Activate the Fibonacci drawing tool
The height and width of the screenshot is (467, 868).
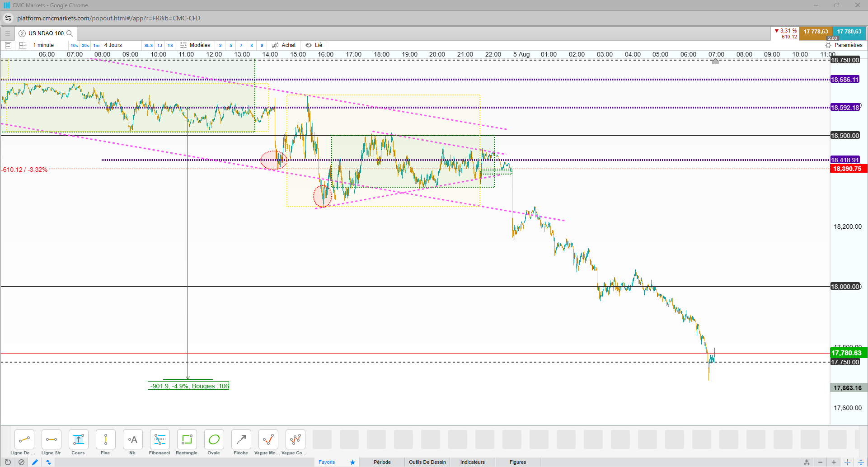(x=160, y=439)
